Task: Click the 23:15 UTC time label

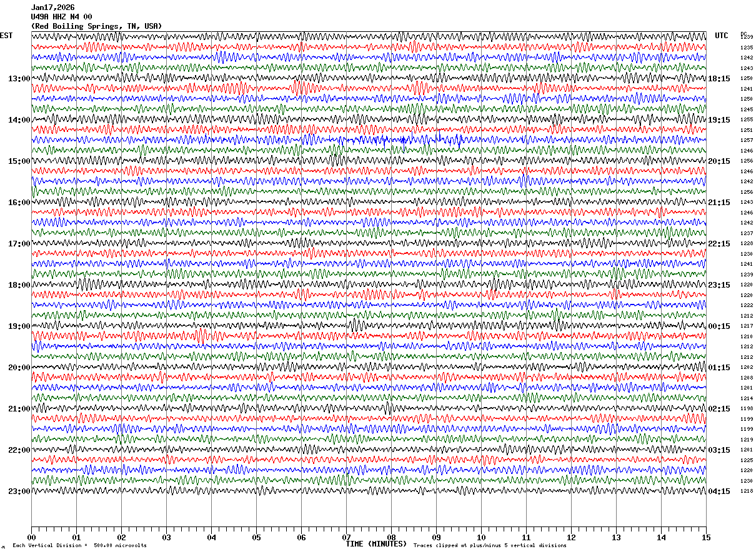Action: tap(719, 285)
